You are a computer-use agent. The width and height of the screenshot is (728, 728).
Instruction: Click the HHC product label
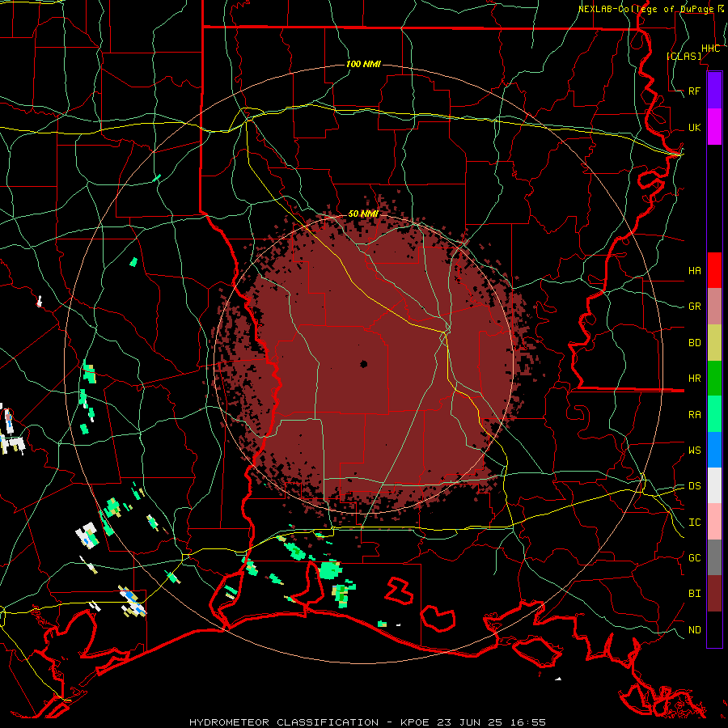coord(710,49)
